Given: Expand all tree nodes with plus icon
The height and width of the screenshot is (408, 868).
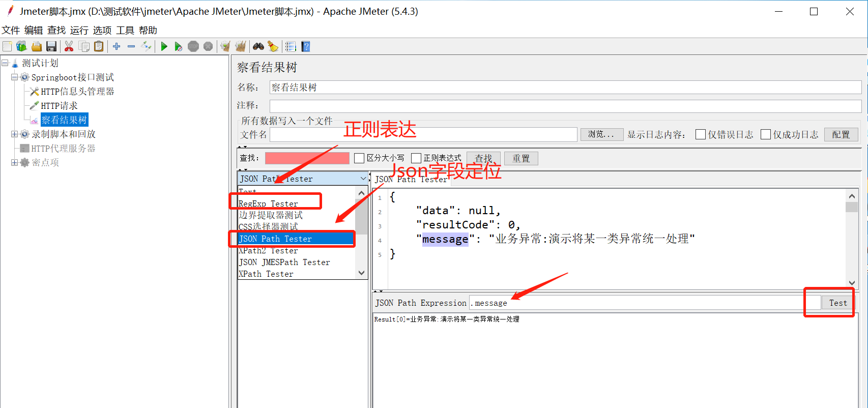Looking at the screenshot, I should click(117, 47).
